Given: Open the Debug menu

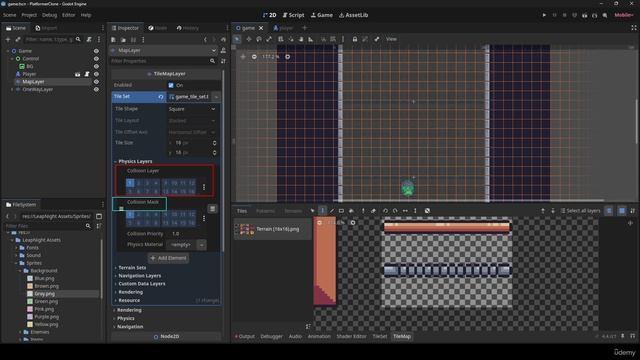Looking at the screenshot, I should click(49, 15).
